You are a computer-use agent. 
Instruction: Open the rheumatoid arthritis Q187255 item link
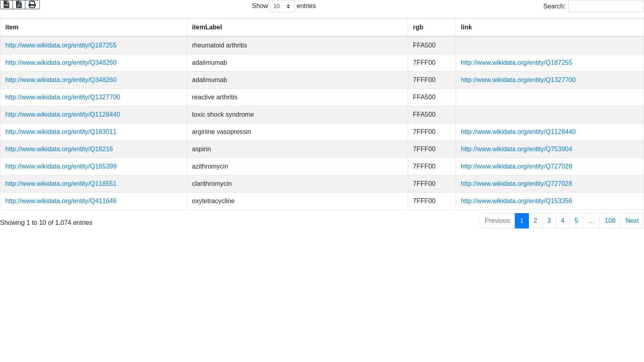(x=61, y=45)
